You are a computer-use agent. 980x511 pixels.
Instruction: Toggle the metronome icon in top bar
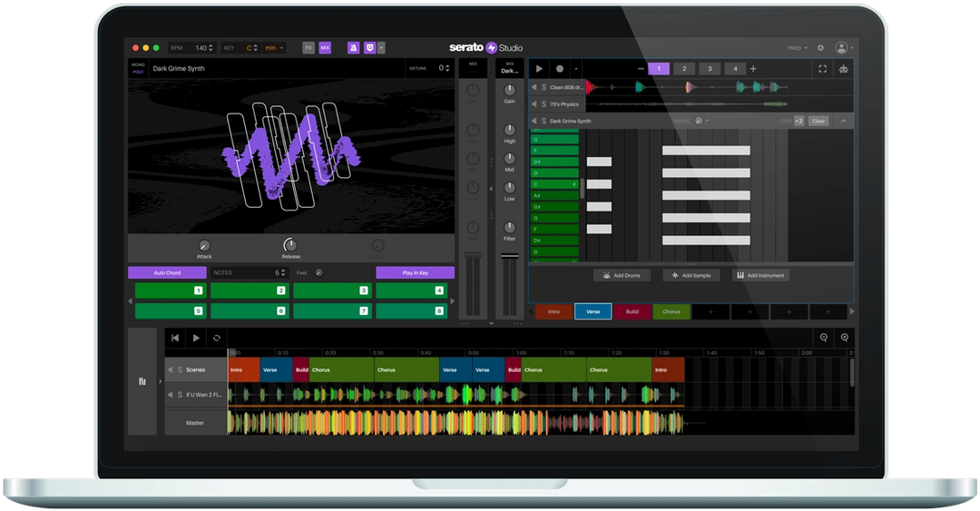[353, 47]
